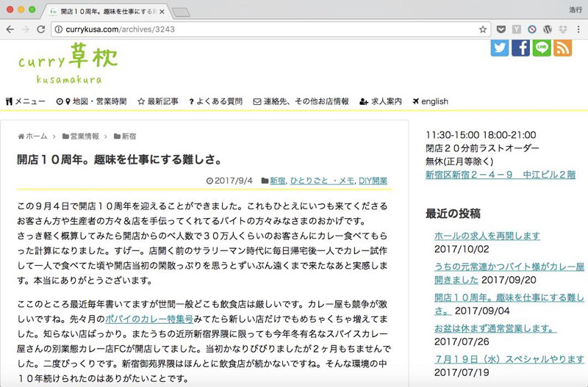Image resolution: width=588 pixels, height=387 pixels.
Task: Click the post date 2017/9/4
Action: click(x=234, y=181)
